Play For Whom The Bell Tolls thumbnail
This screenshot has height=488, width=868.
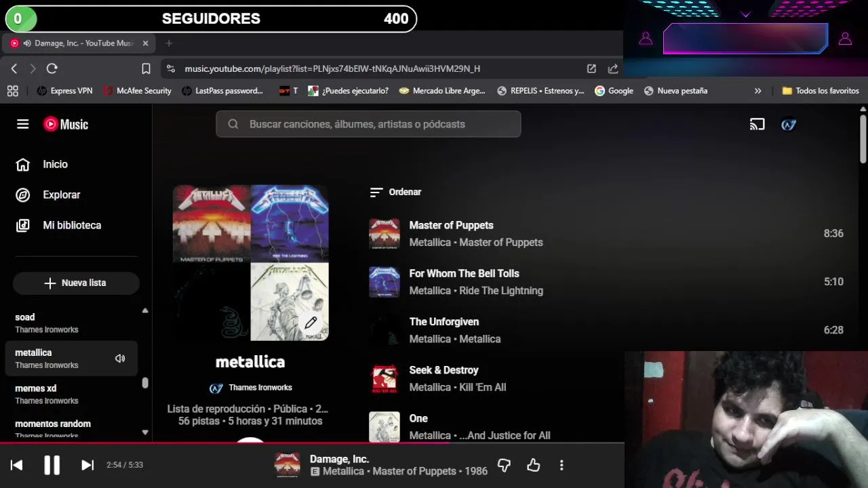point(384,282)
